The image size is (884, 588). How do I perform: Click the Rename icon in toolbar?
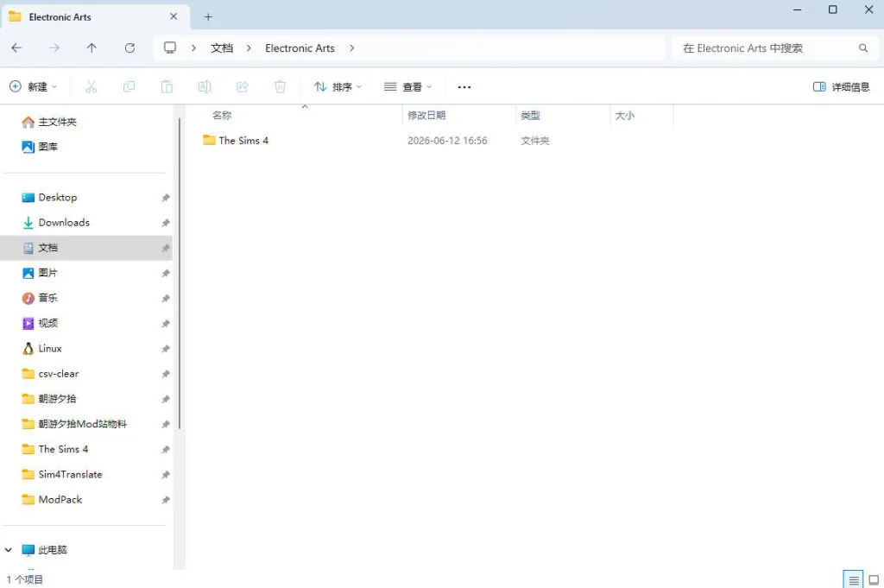(204, 87)
